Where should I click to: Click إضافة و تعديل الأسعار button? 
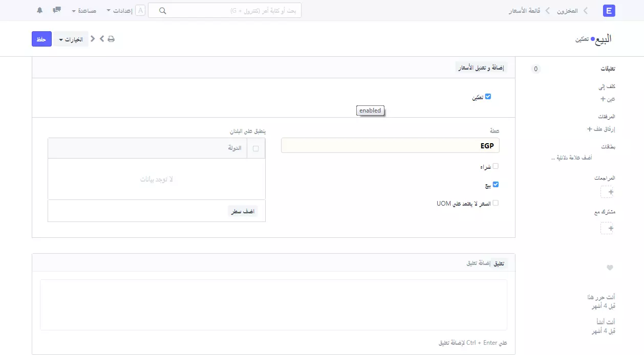pyautogui.click(x=481, y=68)
